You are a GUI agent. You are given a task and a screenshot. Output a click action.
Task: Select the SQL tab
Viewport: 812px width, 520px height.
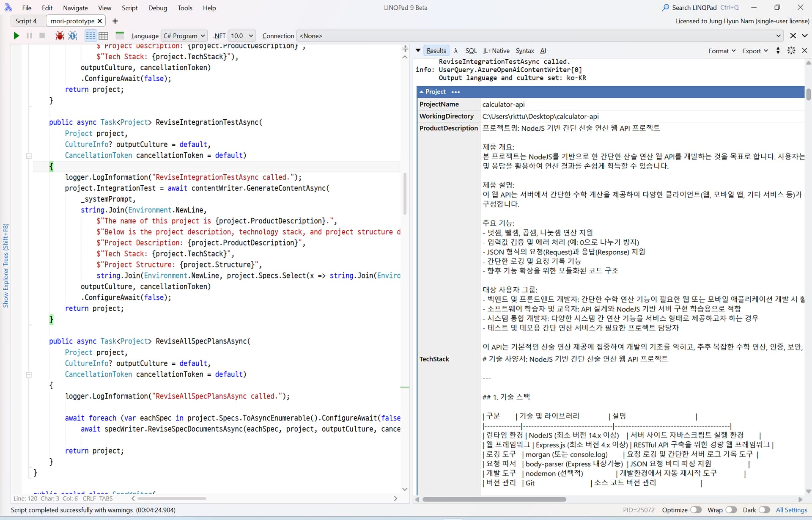471,50
